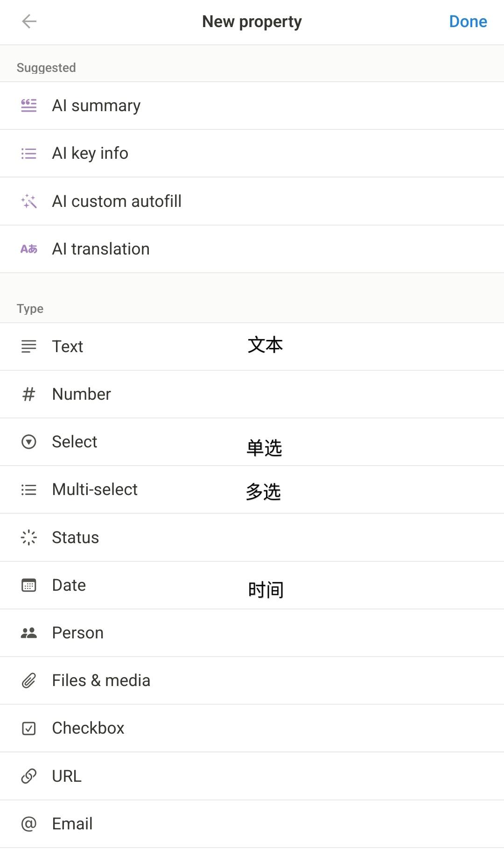Tap the Select dropdown circle icon

point(29,442)
